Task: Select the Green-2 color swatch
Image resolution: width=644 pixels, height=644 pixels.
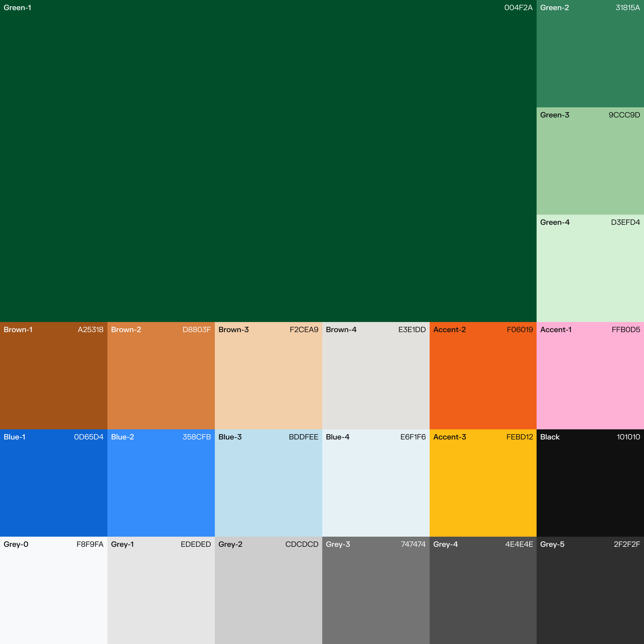Action: 590,54
